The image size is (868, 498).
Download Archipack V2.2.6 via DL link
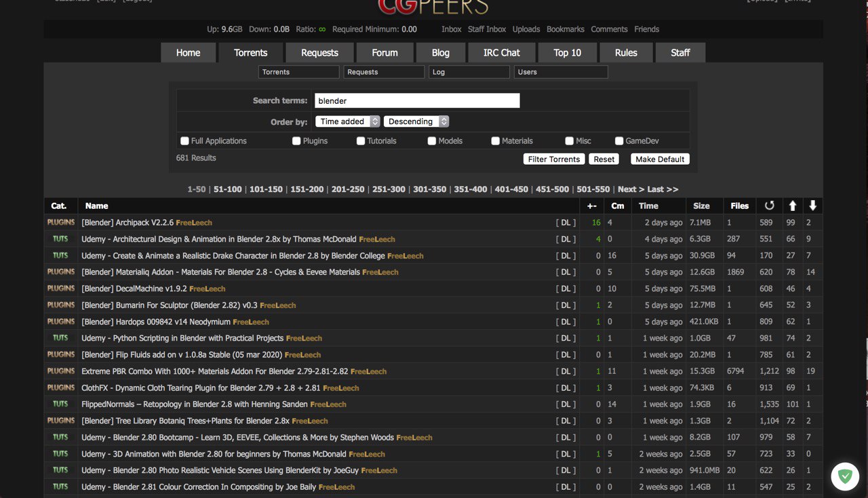pos(566,223)
